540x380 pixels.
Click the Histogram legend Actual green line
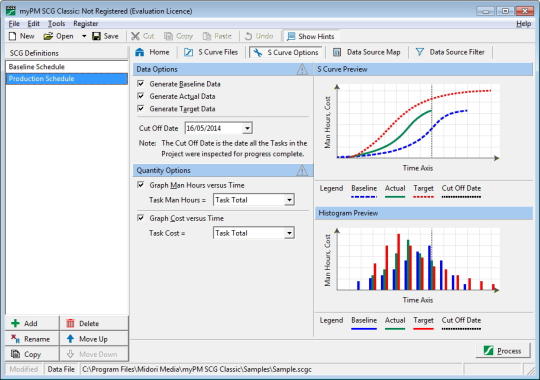point(395,329)
